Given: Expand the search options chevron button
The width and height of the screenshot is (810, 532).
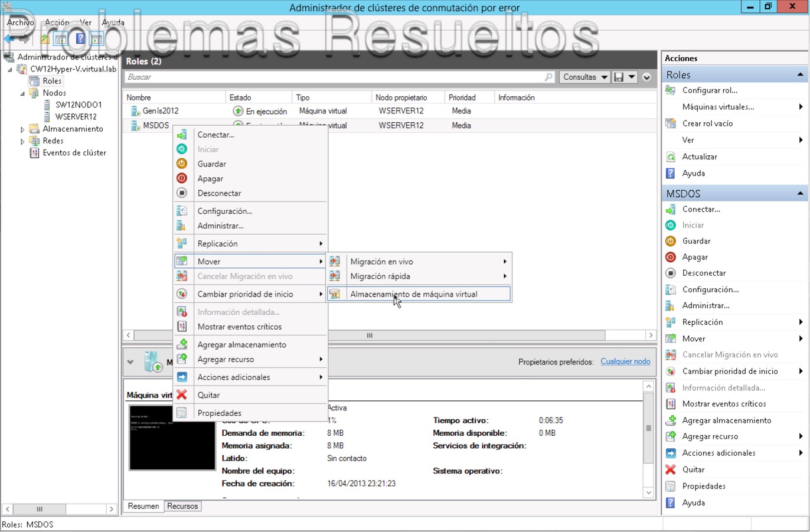Looking at the screenshot, I should pos(646,77).
